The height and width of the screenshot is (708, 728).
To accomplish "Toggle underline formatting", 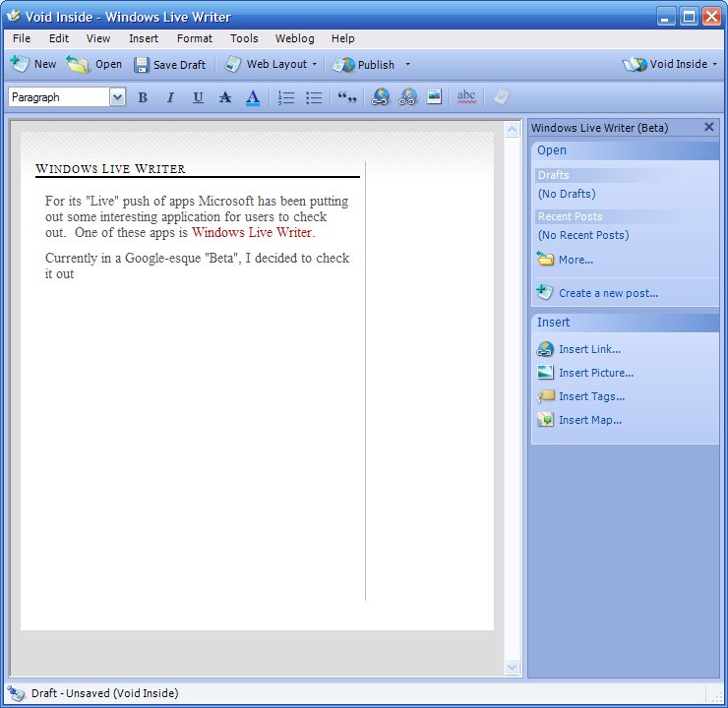I will [x=198, y=97].
